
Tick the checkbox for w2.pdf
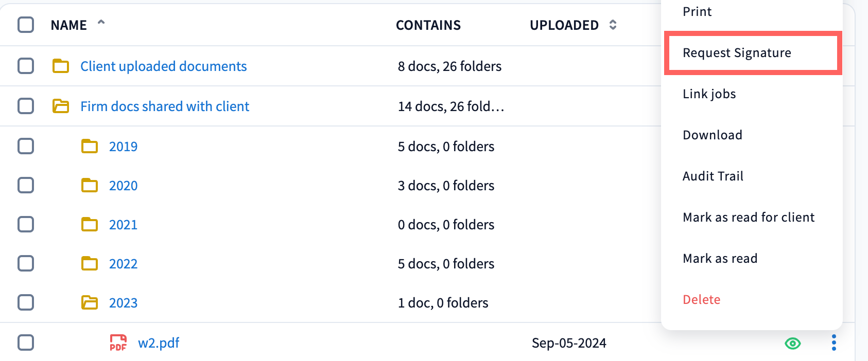(x=26, y=342)
